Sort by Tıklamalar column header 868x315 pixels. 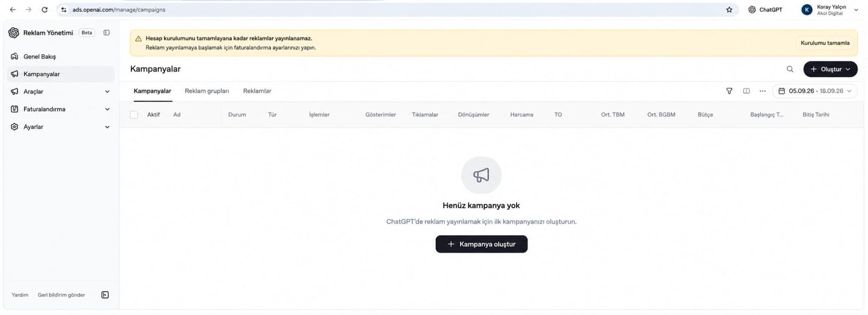click(425, 114)
